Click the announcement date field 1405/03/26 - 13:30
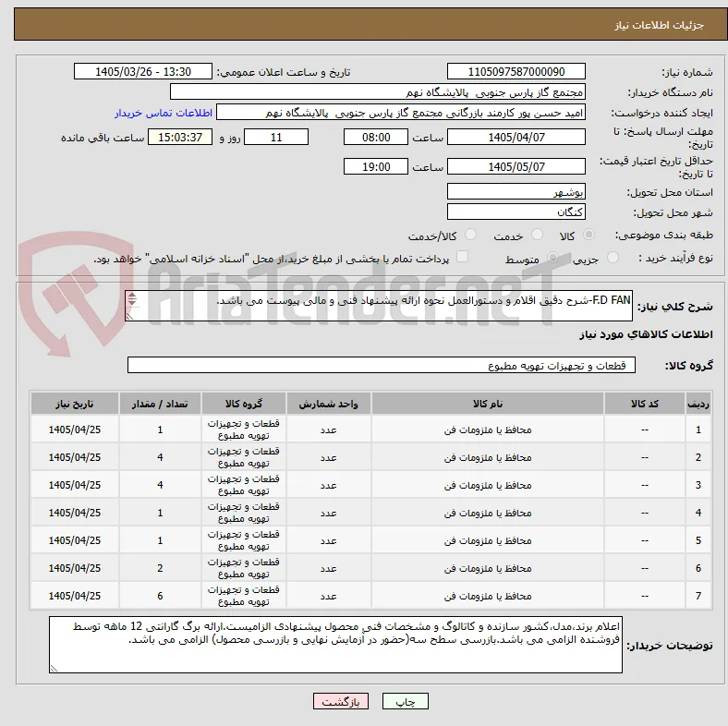This screenshot has width=728, height=726. (x=143, y=71)
